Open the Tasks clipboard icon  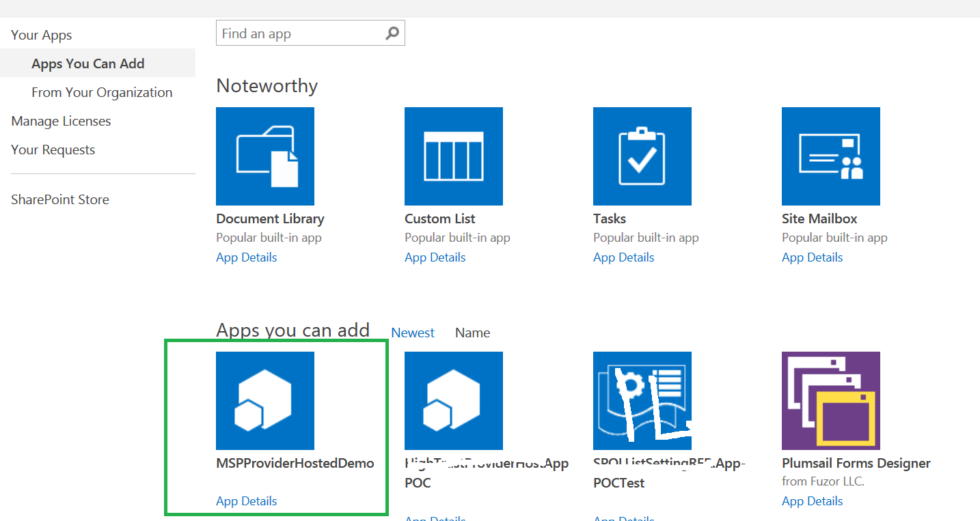642,156
